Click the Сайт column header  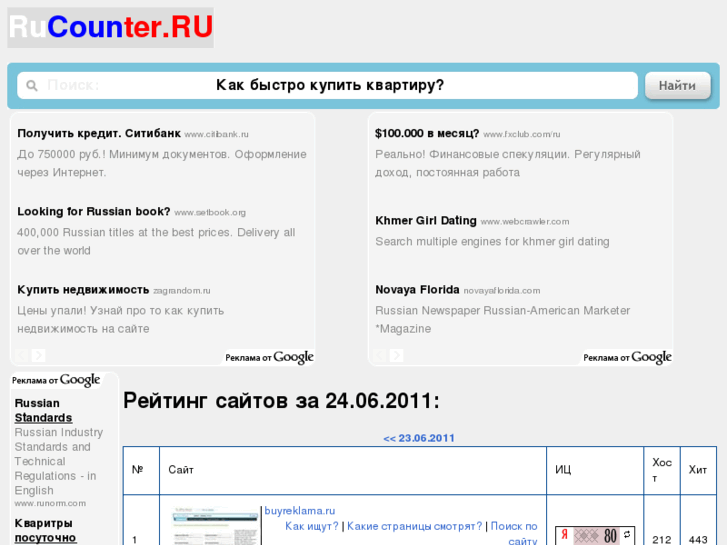(353, 470)
